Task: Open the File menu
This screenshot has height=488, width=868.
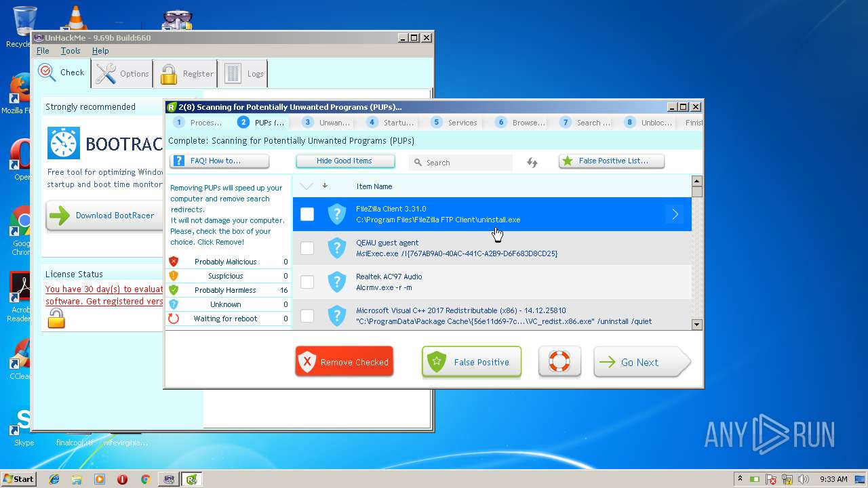Action: pyautogui.click(x=43, y=51)
